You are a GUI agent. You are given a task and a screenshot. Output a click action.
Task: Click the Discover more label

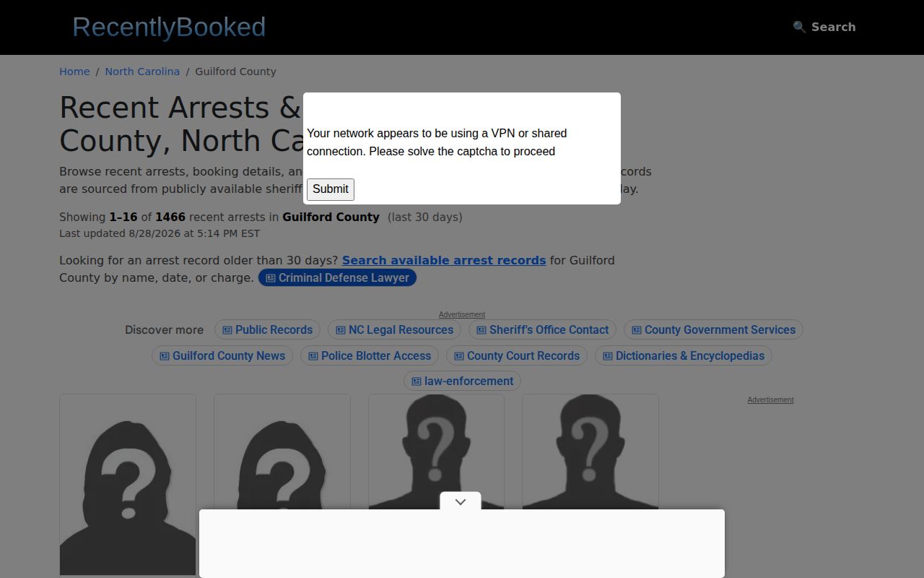pyautogui.click(x=164, y=329)
